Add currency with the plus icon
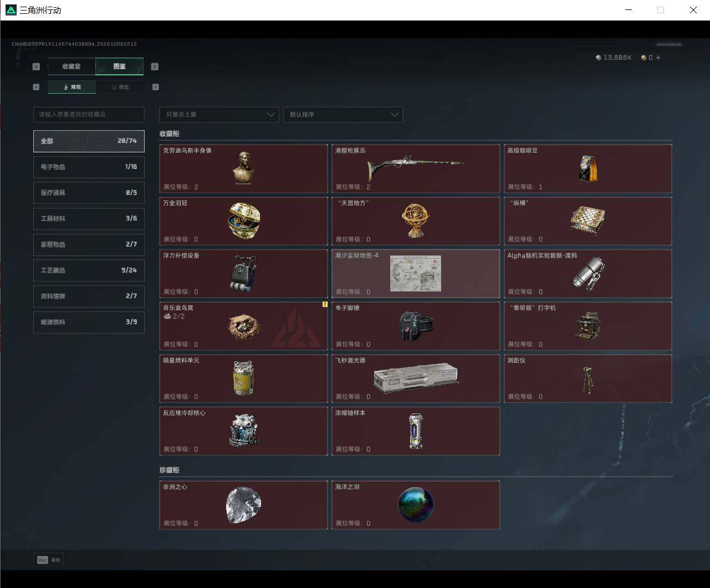Viewport: 710px width, 588px height. pos(658,58)
